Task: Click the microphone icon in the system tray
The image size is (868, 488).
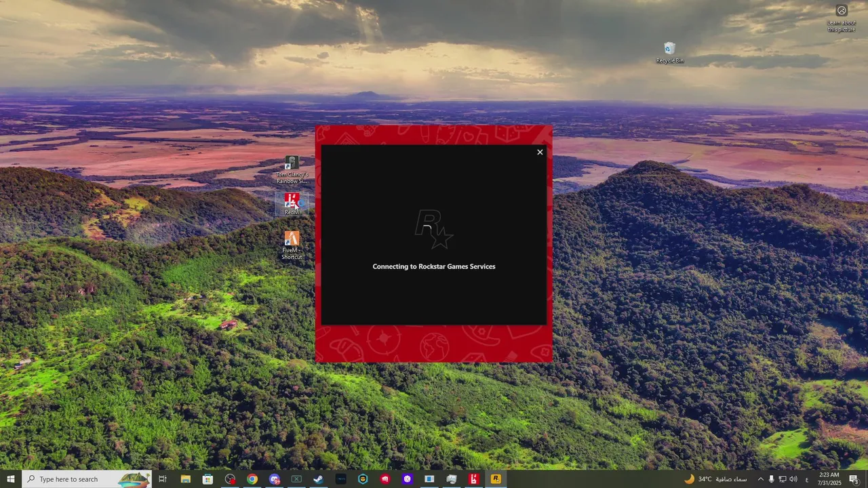Action: [x=771, y=479]
